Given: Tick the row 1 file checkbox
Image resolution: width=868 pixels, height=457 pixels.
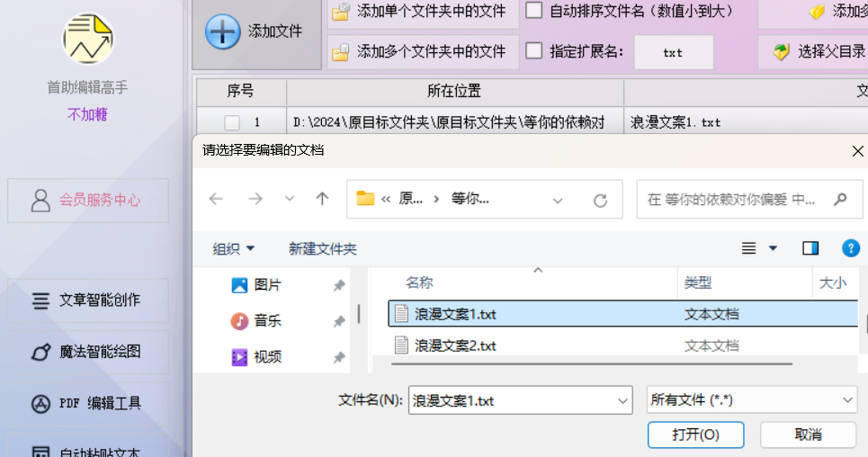Looking at the screenshot, I should coord(232,122).
